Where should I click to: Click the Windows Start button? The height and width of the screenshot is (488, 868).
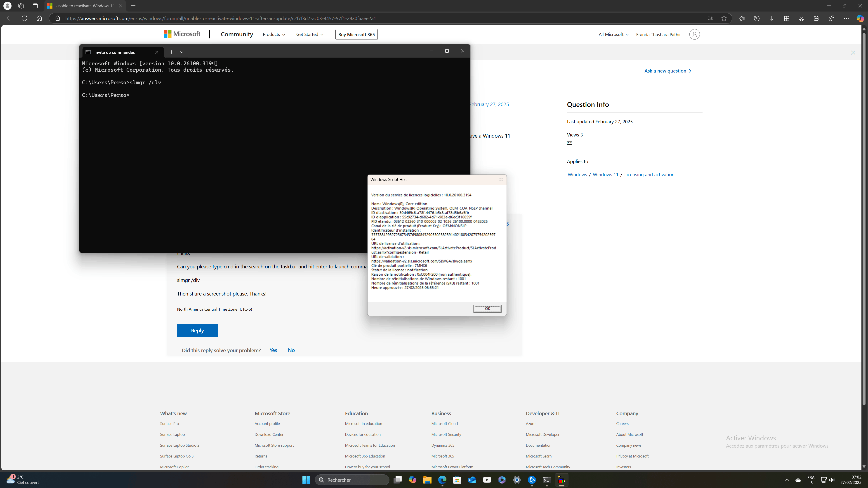click(x=306, y=480)
